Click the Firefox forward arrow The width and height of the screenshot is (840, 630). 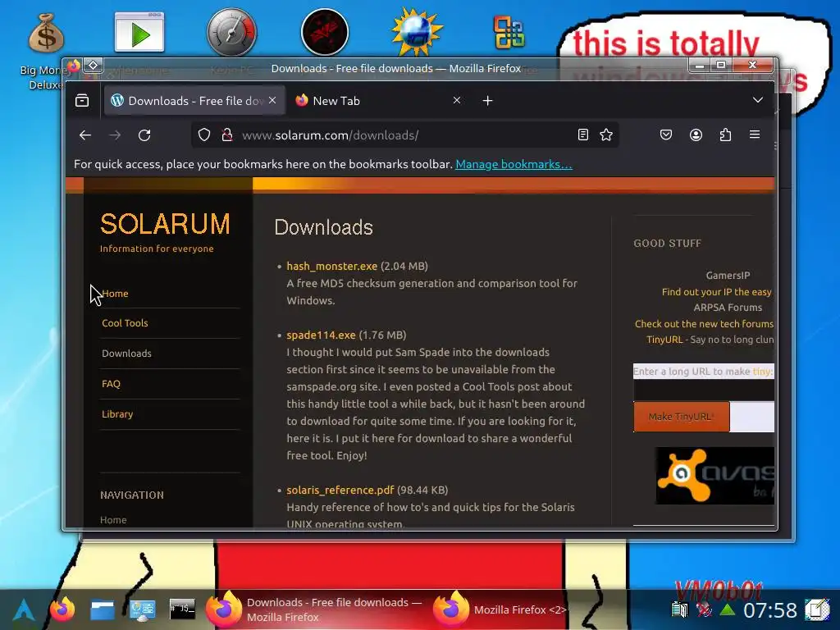pyautogui.click(x=115, y=135)
